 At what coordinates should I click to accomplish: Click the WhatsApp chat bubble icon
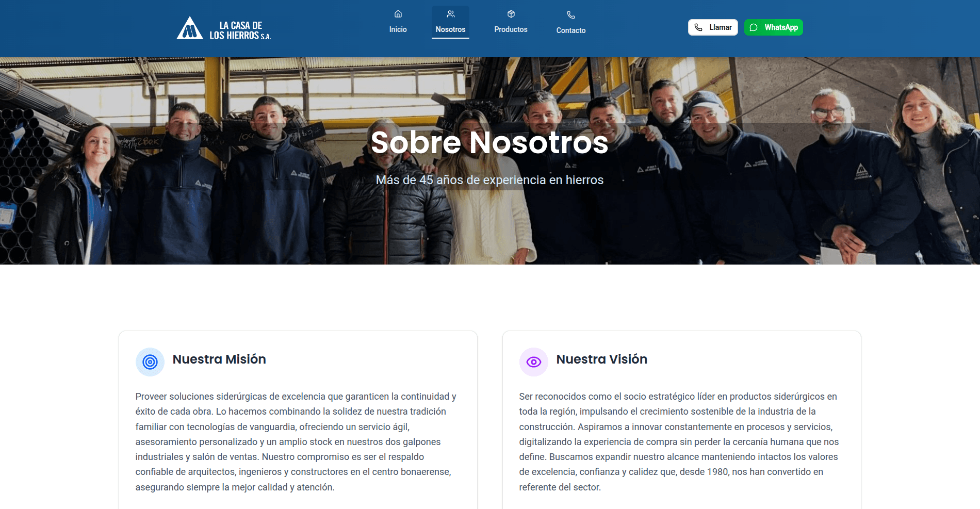[x=754, y=27]
